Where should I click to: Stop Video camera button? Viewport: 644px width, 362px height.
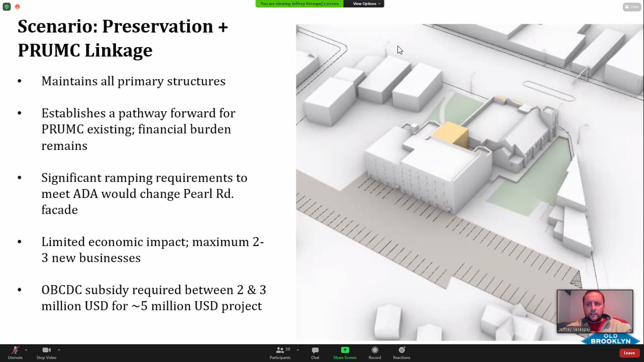pyautogui.click(x=46, y=353)
